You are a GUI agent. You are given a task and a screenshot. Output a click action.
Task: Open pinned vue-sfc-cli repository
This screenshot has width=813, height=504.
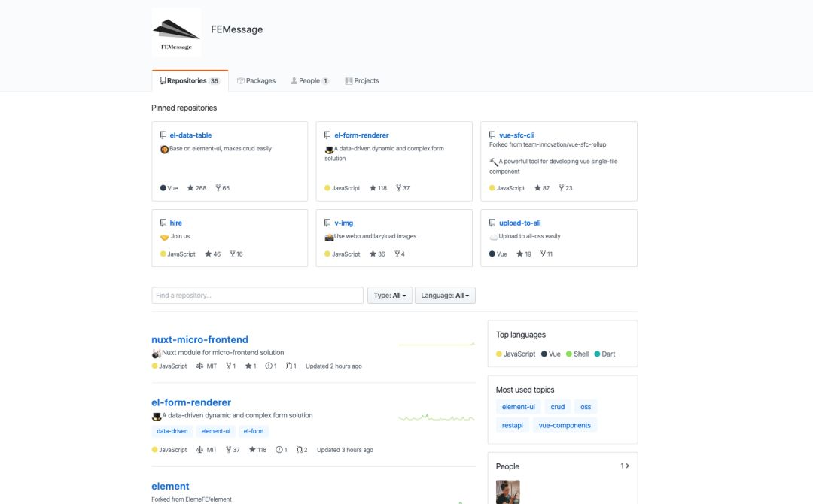pos(516,135)
